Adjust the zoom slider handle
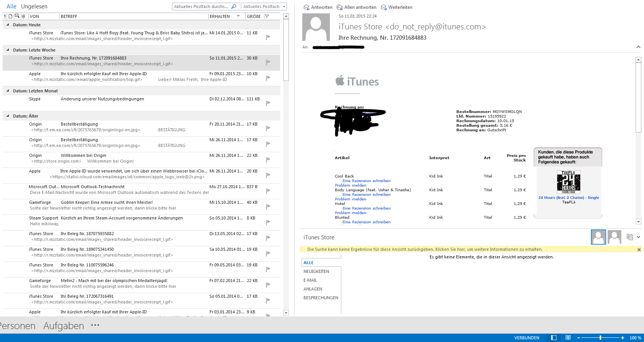The height and width of the screenshot is (342, 644). 600,338
